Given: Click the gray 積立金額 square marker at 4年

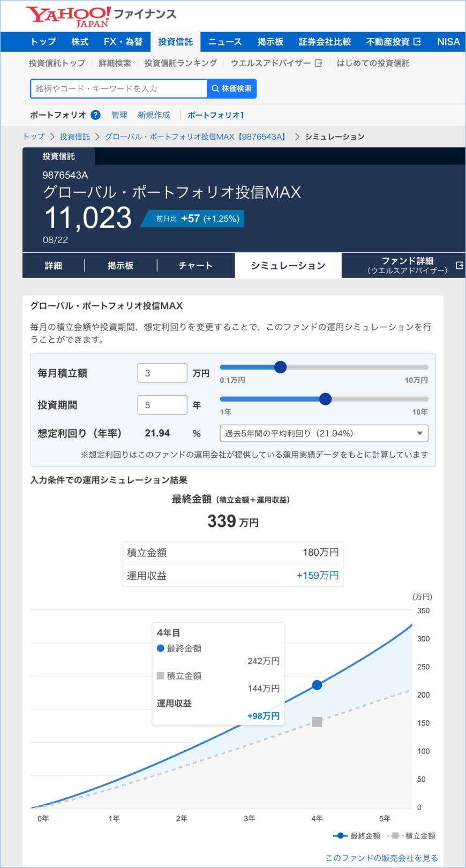Looking at the screenshot, I should [x=317, y=722].
